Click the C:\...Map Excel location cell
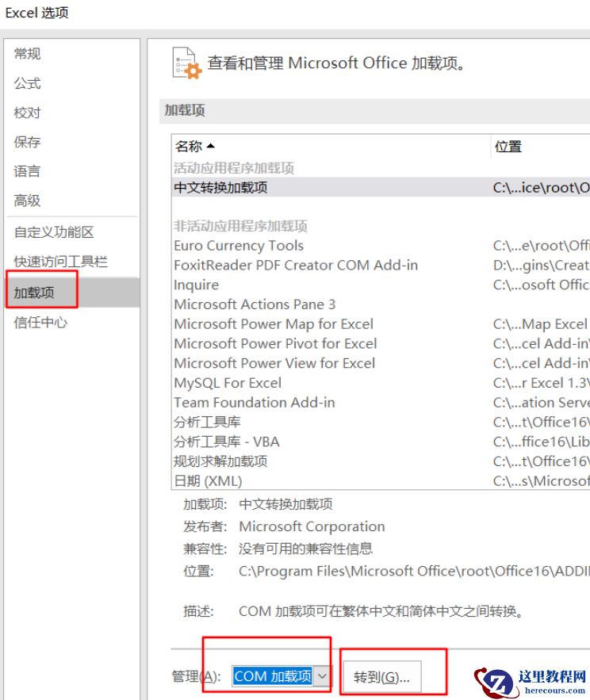This screenshot has height=700, width=590. (540, 324)
